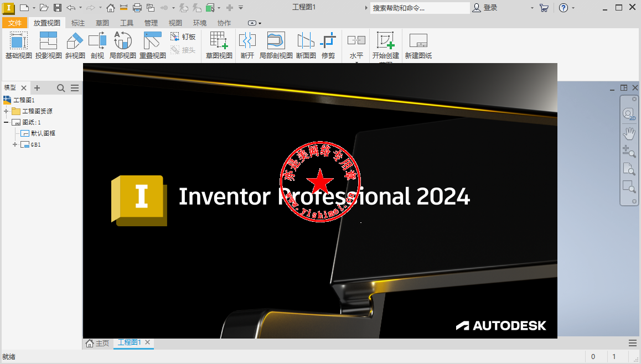Switch to the 视图 ribbon tab

(175, 23)
